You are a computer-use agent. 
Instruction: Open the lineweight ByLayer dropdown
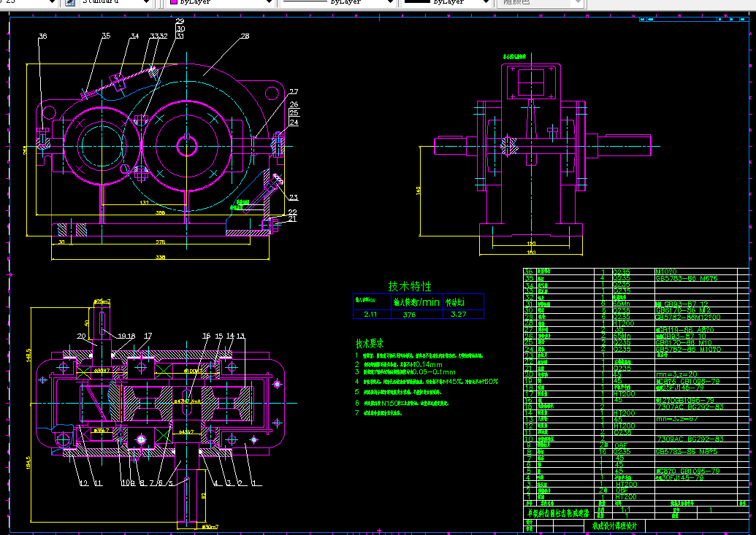tap(486, 2)
